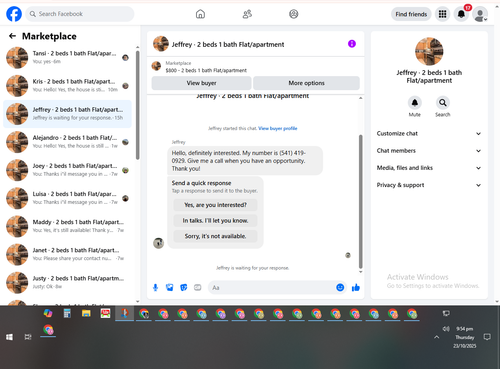The image size is (500, 369).
Task: Open the Maddy conversation
Action: 67,226
